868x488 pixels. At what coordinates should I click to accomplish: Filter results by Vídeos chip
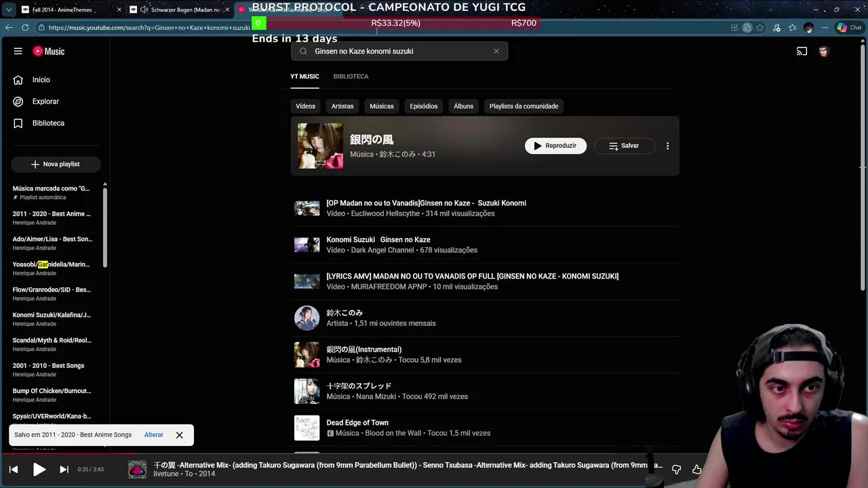pos(305,106)
